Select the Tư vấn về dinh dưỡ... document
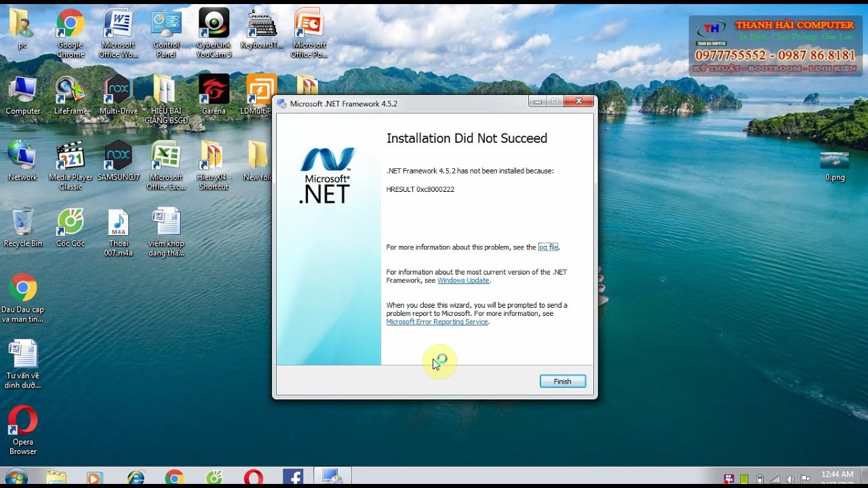Viewport: 868px width, 488px height. [22, 365]
